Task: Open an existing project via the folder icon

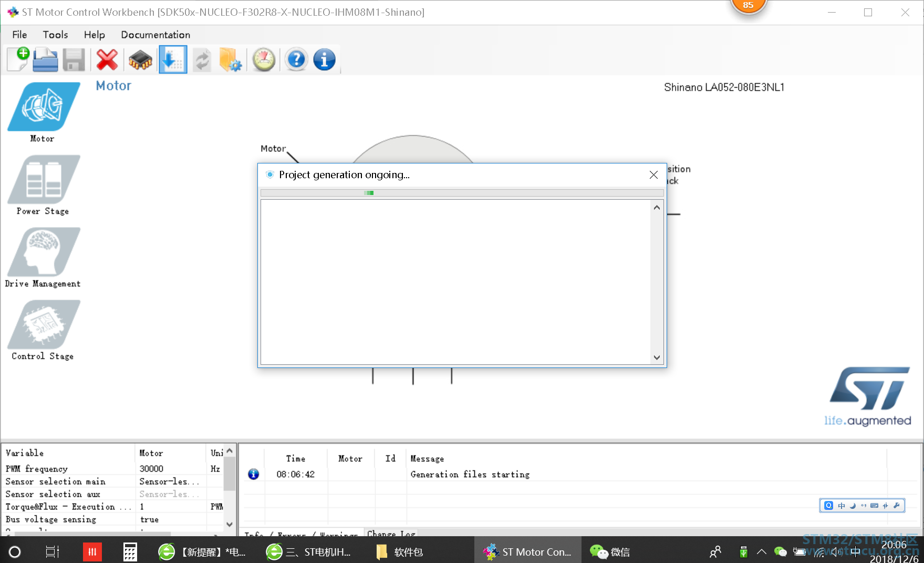Action: click(x=45, y=59)
